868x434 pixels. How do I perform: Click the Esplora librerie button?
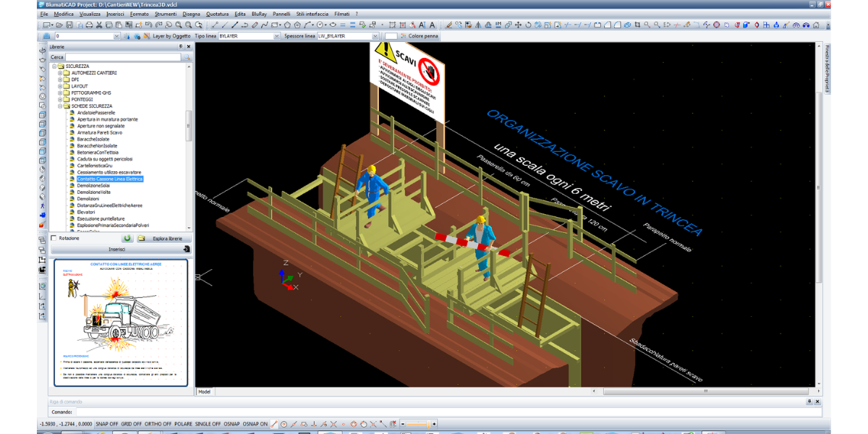pos(165,238)
